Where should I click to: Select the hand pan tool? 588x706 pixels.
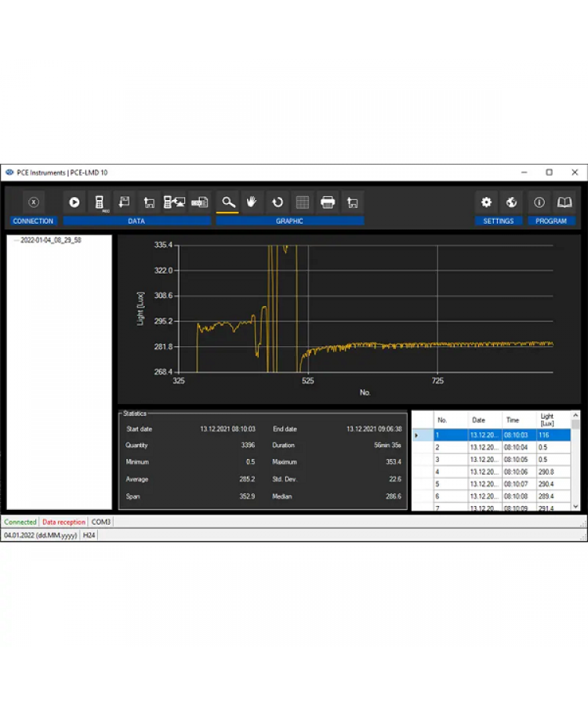tap(252, 202)
